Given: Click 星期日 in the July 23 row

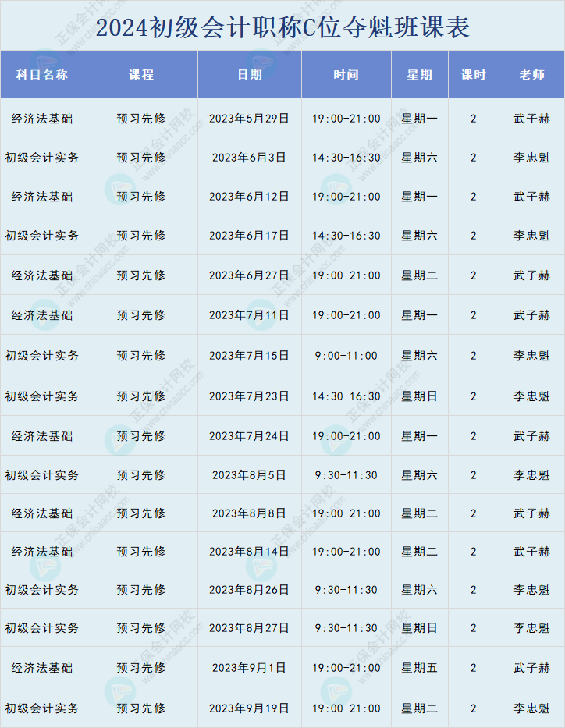Looking at the screenshot, I should point(419,396).
